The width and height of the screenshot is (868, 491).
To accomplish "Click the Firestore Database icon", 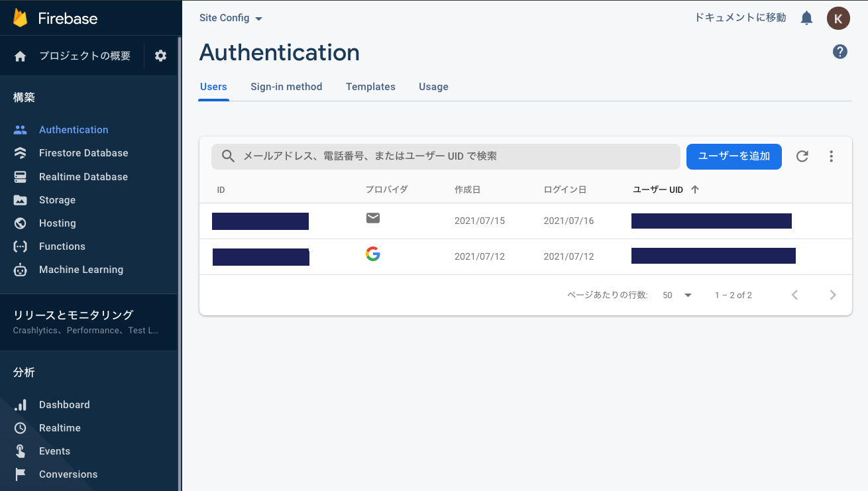I will click(21, 153).
